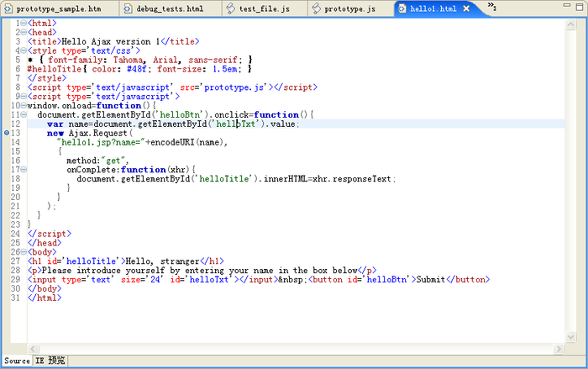Close the hello1.html editor tab
The image size is (588, 369).
pyautogui.click(x=466, y=8)
